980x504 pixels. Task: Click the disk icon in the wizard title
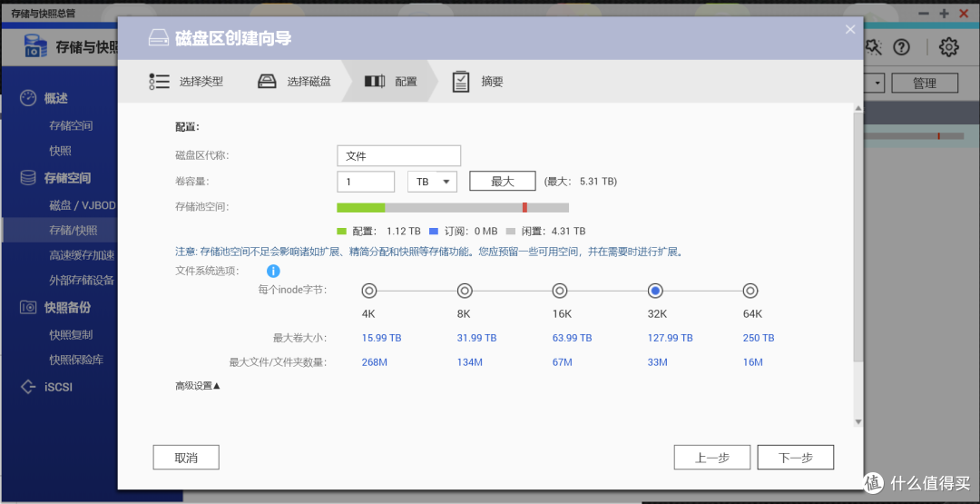(x=159, y=38)
